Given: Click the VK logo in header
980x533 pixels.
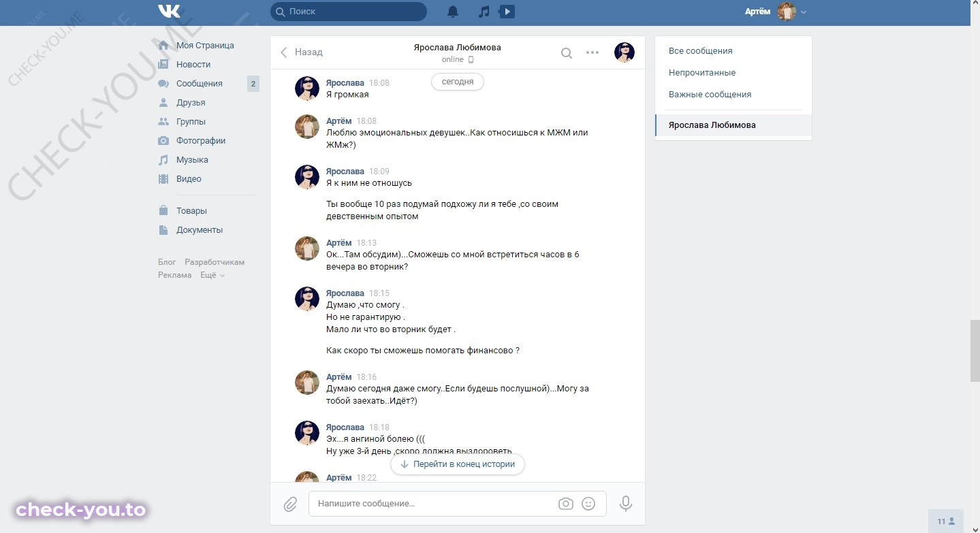Looking at the screenshot, I should tap(169, 12).
